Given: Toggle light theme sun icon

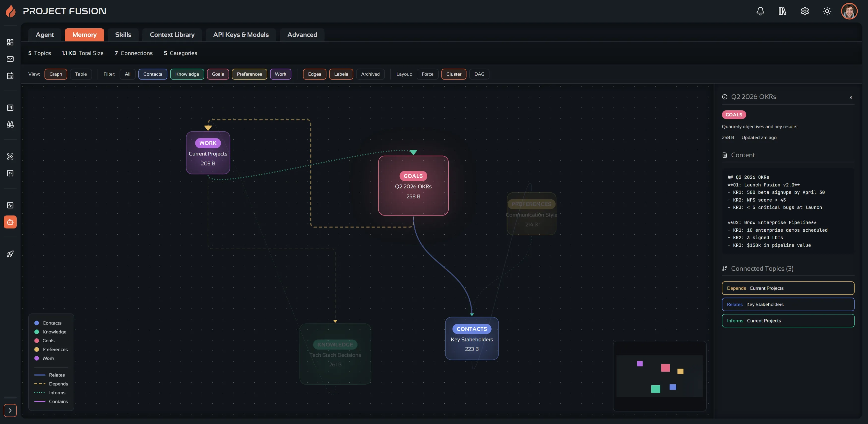Looking at the screenshot, I should pyautogui.click(x=827, y=11).
